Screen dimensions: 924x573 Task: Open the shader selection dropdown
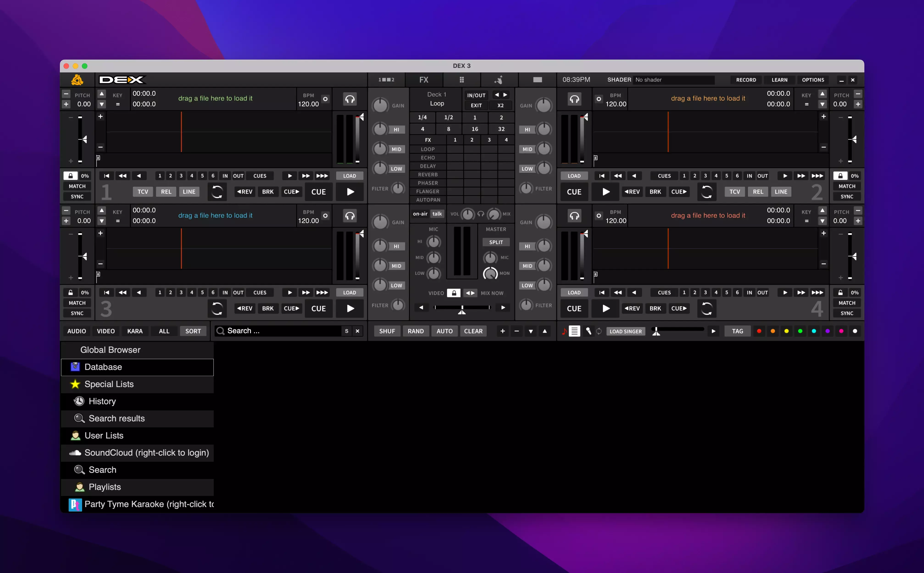(x=674, y=80)
